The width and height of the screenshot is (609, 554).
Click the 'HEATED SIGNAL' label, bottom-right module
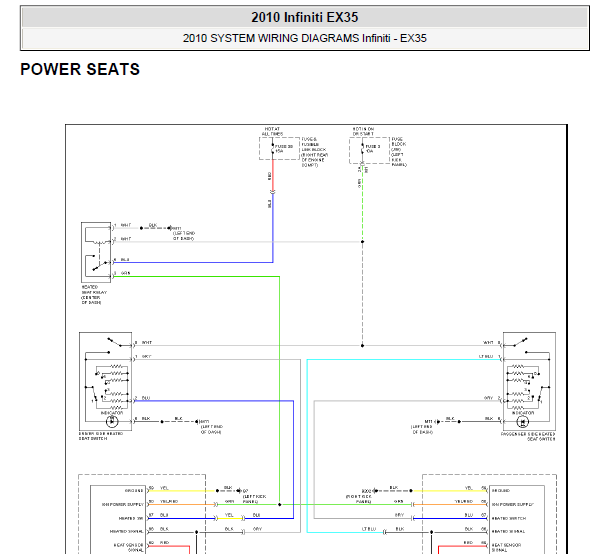click(508, 531)
